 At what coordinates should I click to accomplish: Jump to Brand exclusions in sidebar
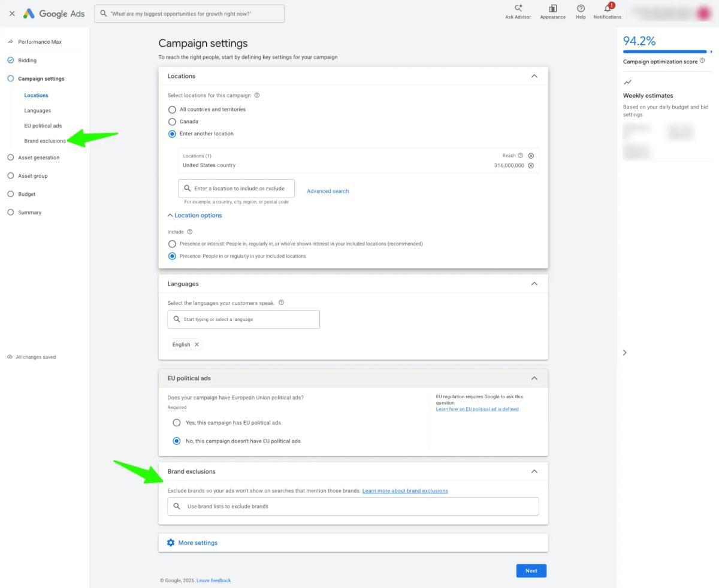(x=45, y=141)
